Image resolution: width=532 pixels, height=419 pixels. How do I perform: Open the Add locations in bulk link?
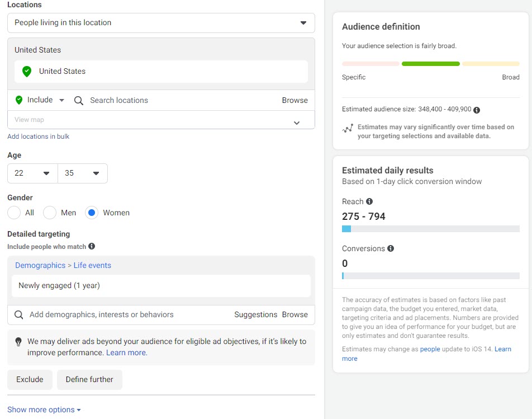pyautogui.click(x=39, y=136)
